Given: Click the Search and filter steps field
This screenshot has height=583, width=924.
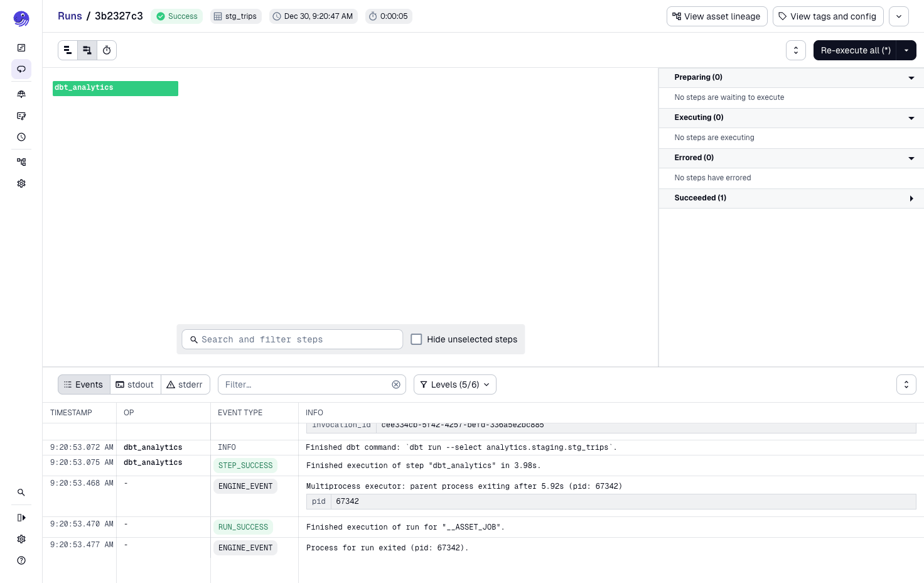Looking at the screenshot, I should (292, 339).
